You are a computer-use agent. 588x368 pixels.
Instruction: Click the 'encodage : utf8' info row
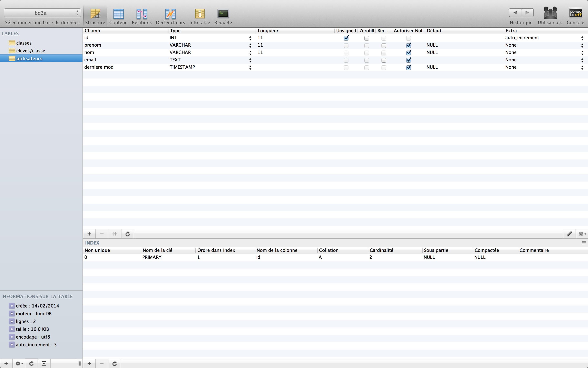[x=33, y=337]
